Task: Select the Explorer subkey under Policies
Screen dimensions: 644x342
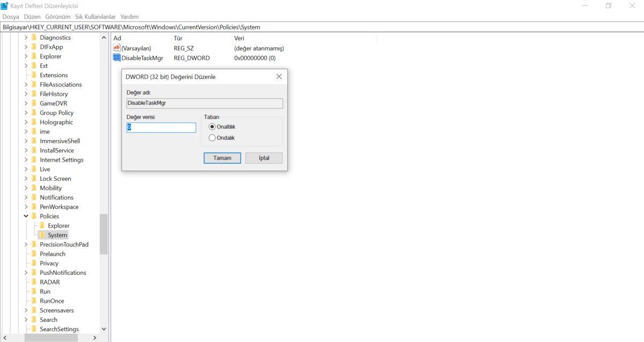Action: pyautogui.click(x=58, y=226)
